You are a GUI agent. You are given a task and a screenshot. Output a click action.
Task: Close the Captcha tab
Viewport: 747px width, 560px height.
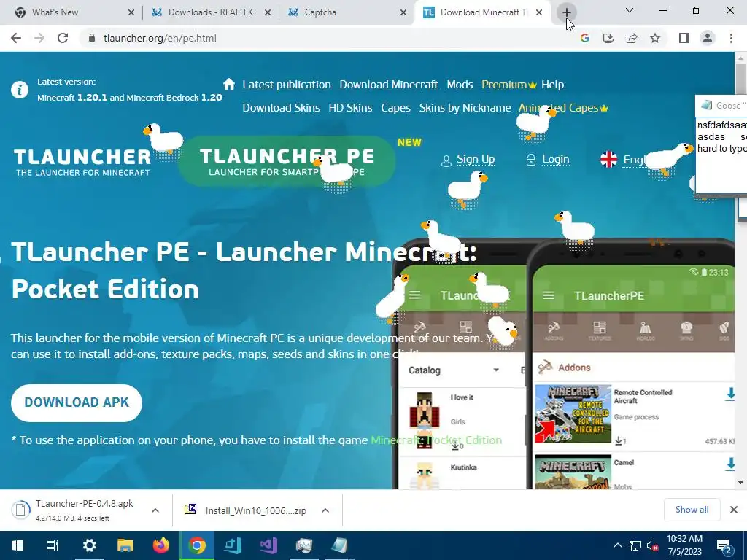(403, 12)
